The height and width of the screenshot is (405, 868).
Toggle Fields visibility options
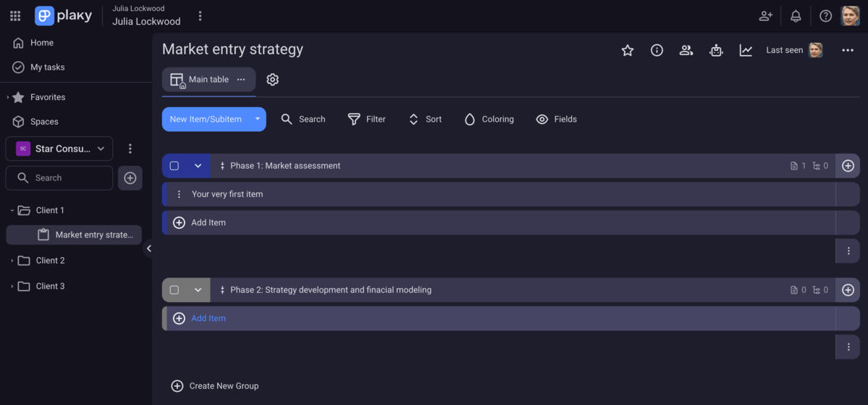[556, 120]
